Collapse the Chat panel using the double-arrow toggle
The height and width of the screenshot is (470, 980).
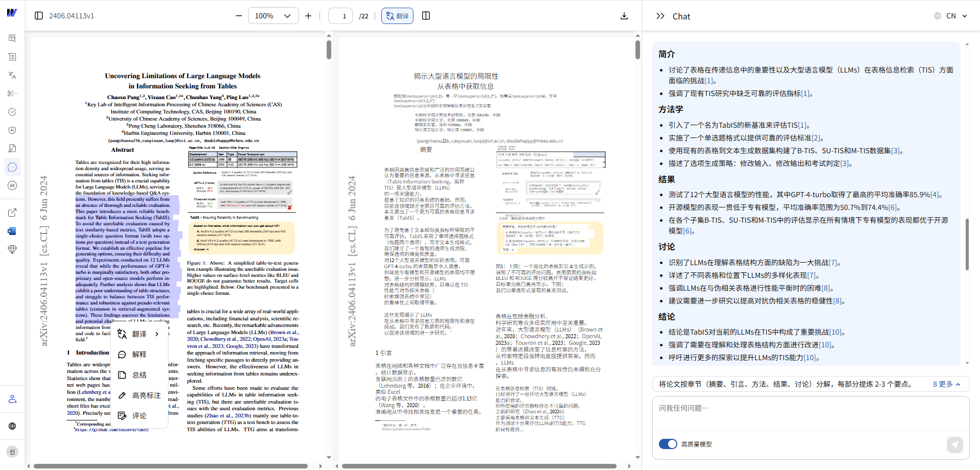[x=660, y=15]
